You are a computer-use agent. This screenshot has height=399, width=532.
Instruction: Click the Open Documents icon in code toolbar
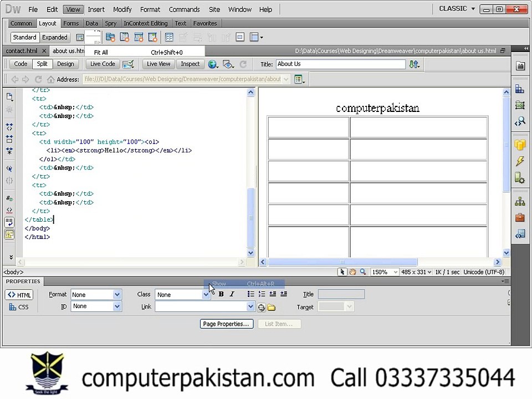pos(9,96)
